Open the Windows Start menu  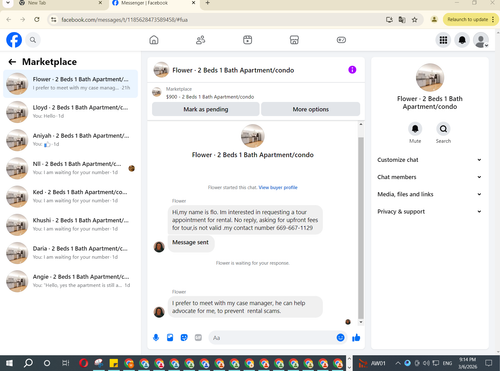click(x=9, y=363)
